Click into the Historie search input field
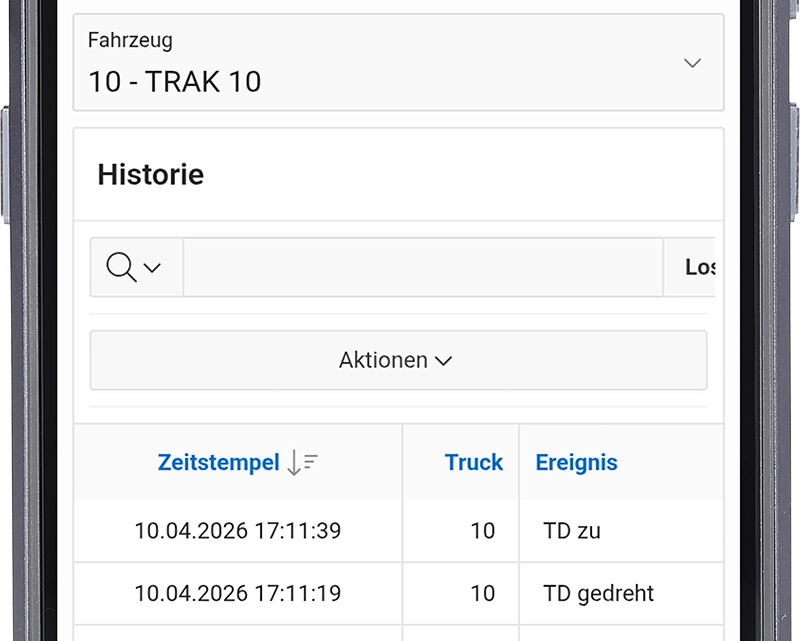800x641 pixels. click(x=423, y=267)
